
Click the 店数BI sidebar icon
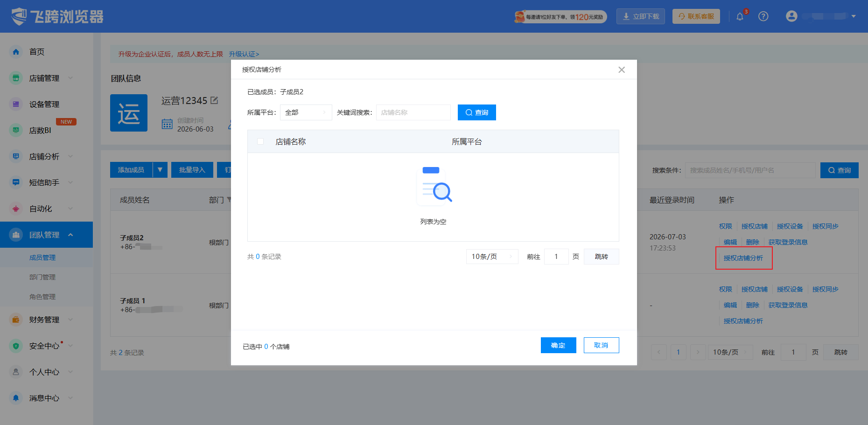point(16,130)
